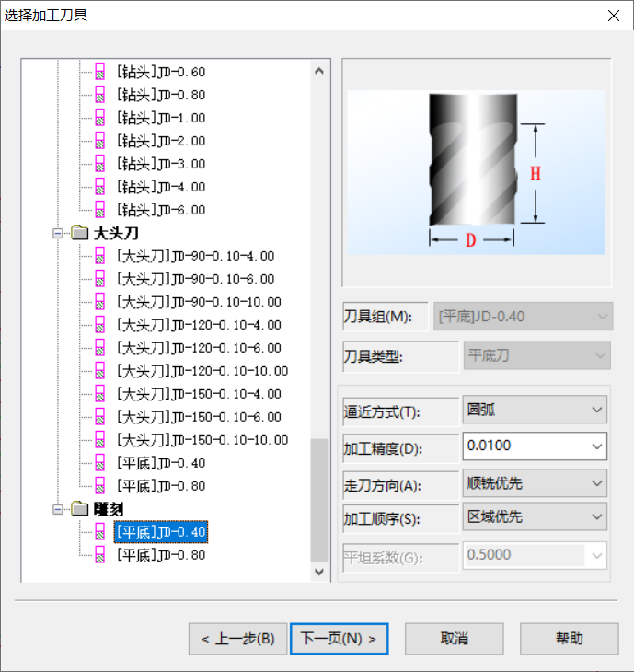Image resolution: width=634 pixels, height=672 pixels.
Task: Select tool [大头刀]JD-150-0.10-6.00
Action: click(199, 417)
